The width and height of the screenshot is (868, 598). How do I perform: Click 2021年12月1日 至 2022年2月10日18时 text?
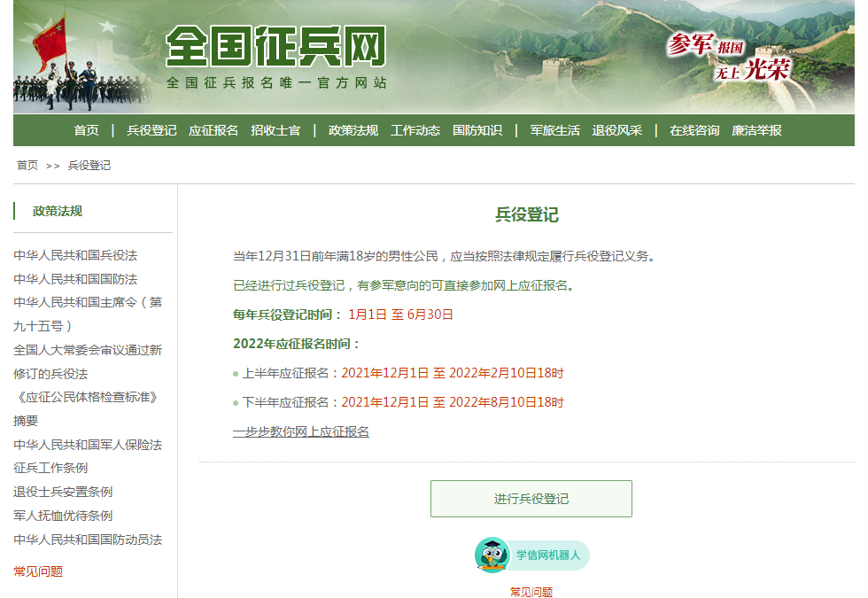pyautogui.click(x=453, y=373)
